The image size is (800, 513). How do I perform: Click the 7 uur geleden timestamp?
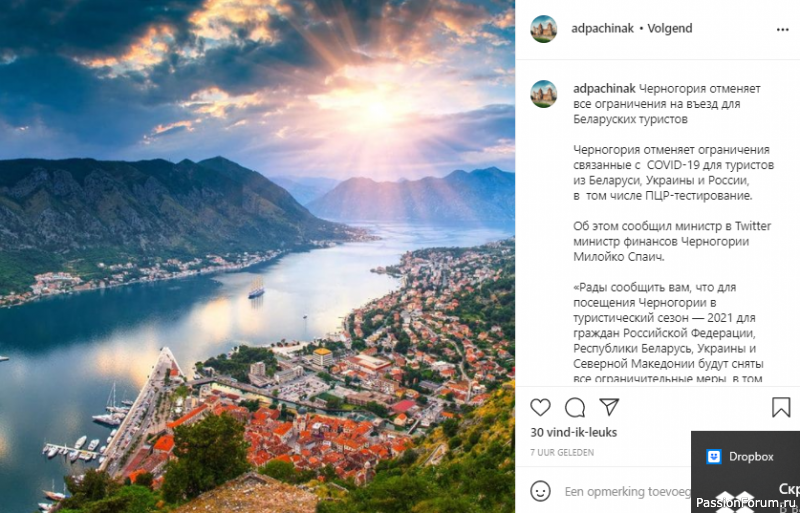click(x=563, y=453)
